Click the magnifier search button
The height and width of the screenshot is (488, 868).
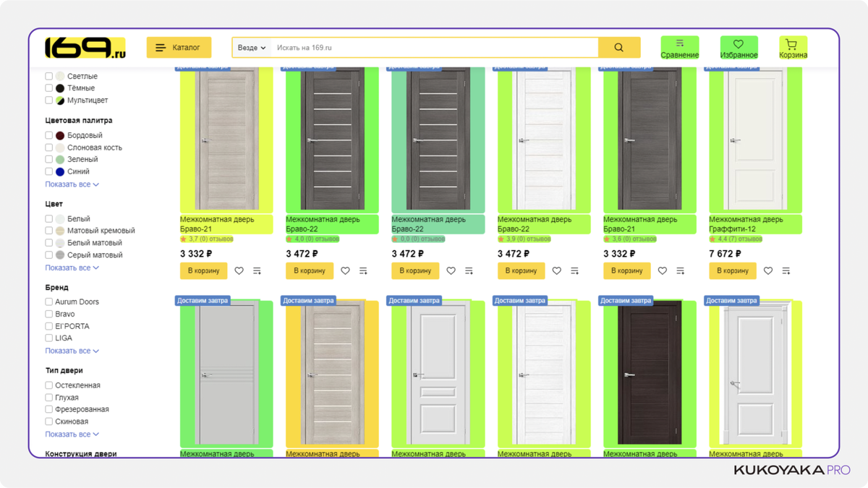coord(619,48)
